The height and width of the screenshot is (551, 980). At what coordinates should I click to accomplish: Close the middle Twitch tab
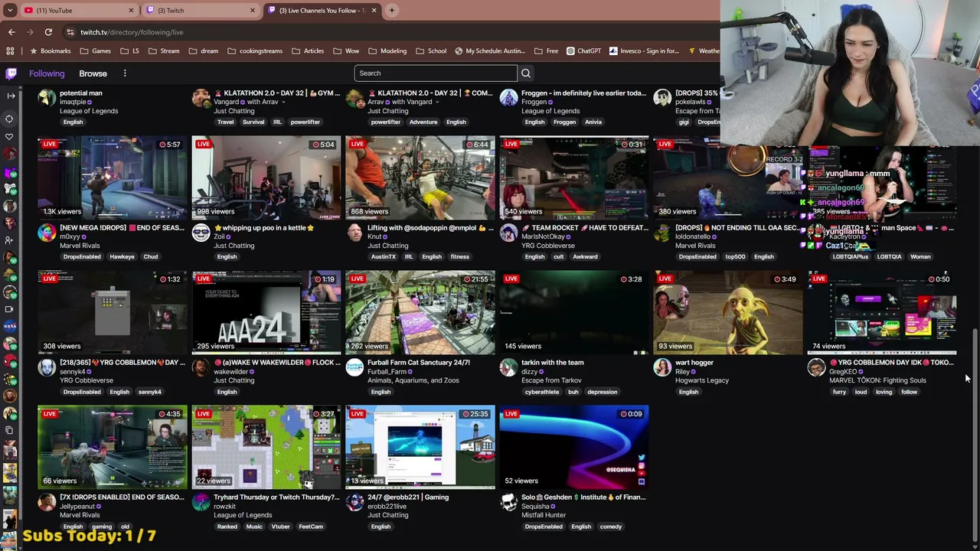(253, 11)
